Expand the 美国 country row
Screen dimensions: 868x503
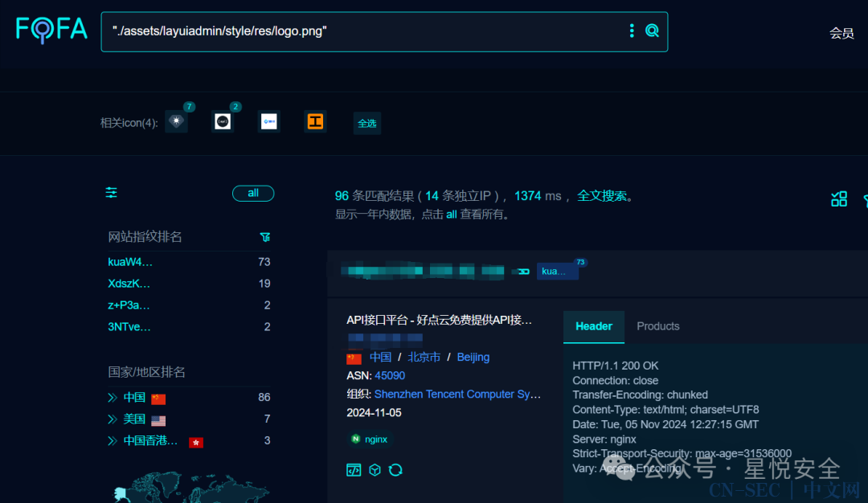pos(113,419)
